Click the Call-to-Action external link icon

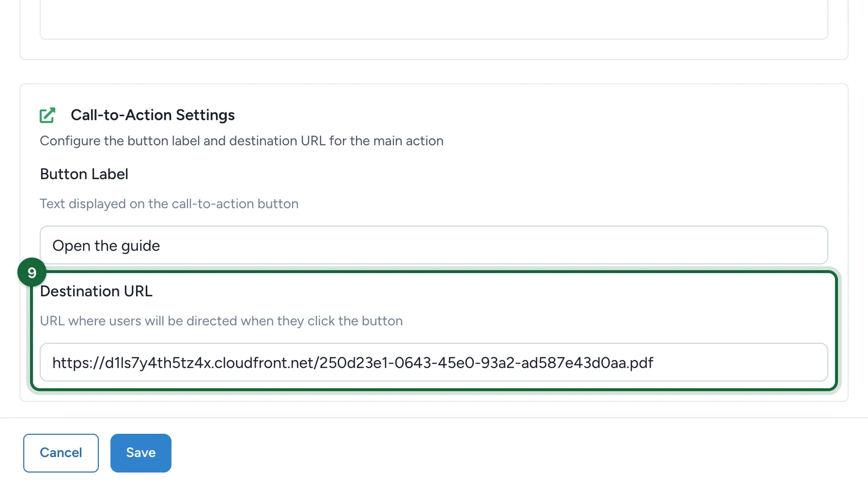(x=47, y=115)
